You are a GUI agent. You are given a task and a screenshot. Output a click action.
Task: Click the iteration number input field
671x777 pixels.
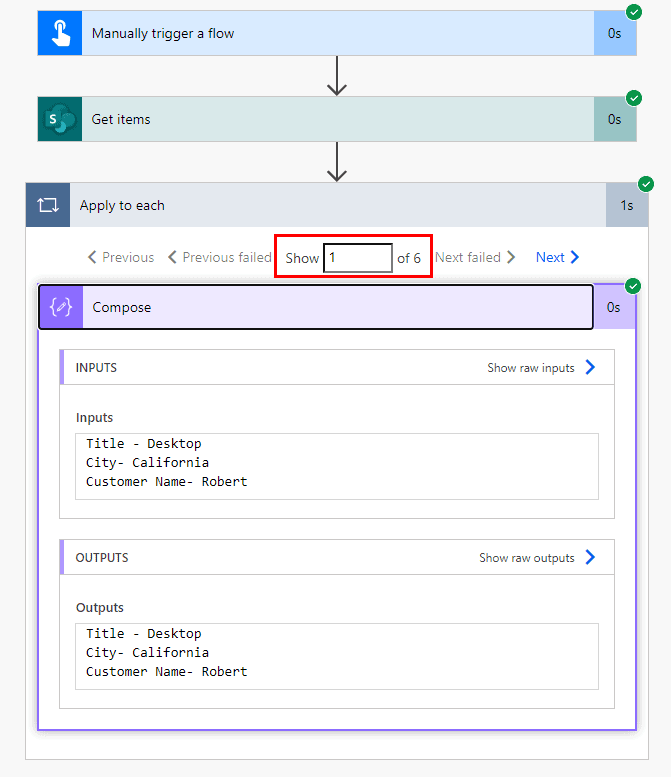[x=358, y=258]
